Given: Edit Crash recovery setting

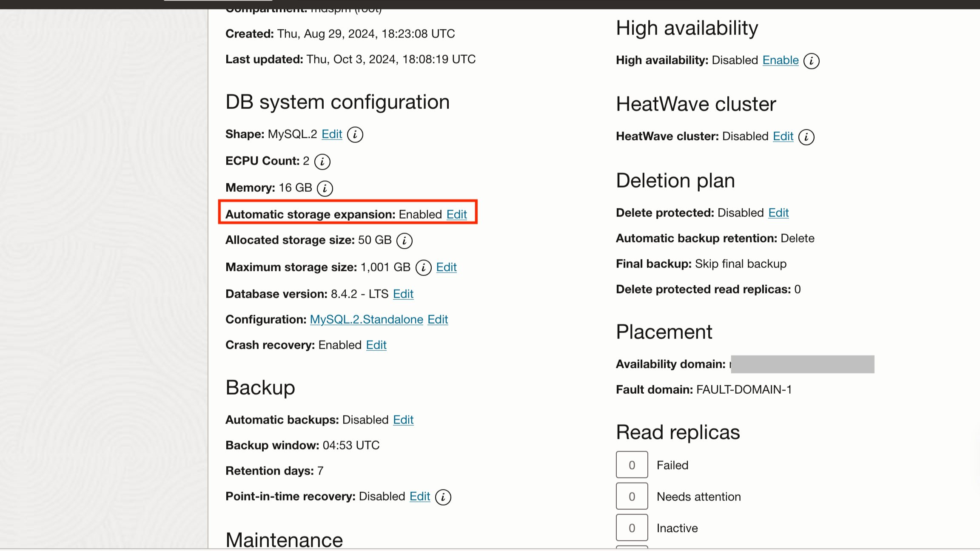Looking at the screenshot, I should [x=376, y=345].
